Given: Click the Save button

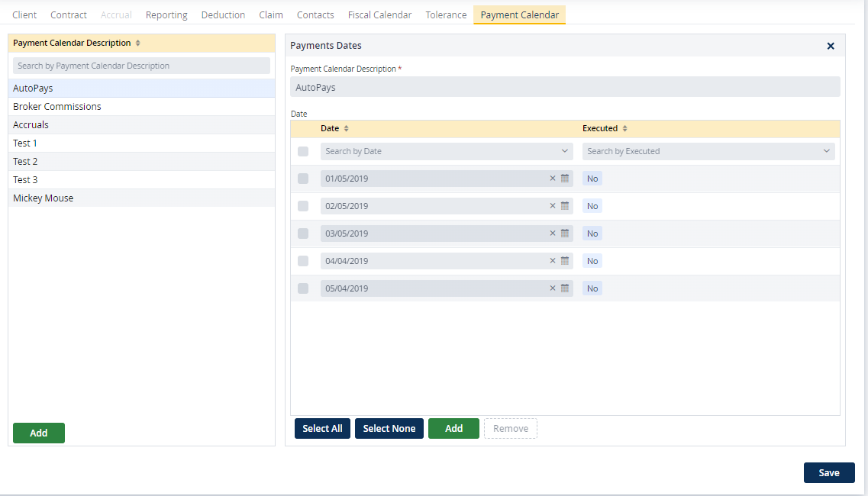Looking at the screenshot, I should point(828,472).
